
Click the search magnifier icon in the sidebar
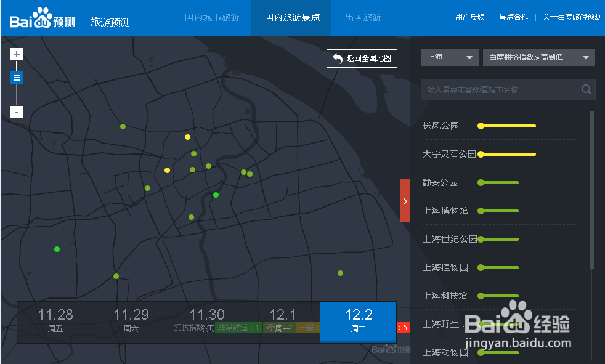pyautogui.click(x=586, y=89)
